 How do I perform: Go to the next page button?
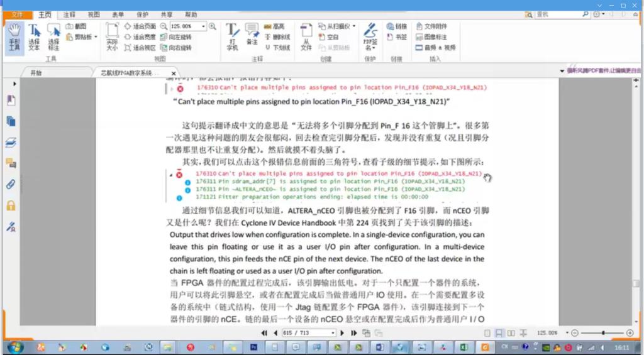[342, 333]
